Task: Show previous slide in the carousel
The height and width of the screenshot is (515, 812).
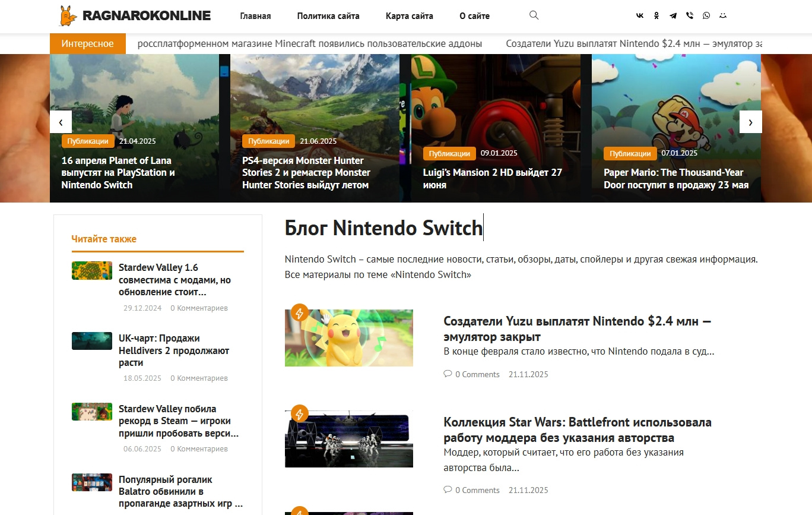Action: click(x=61, y=122)
